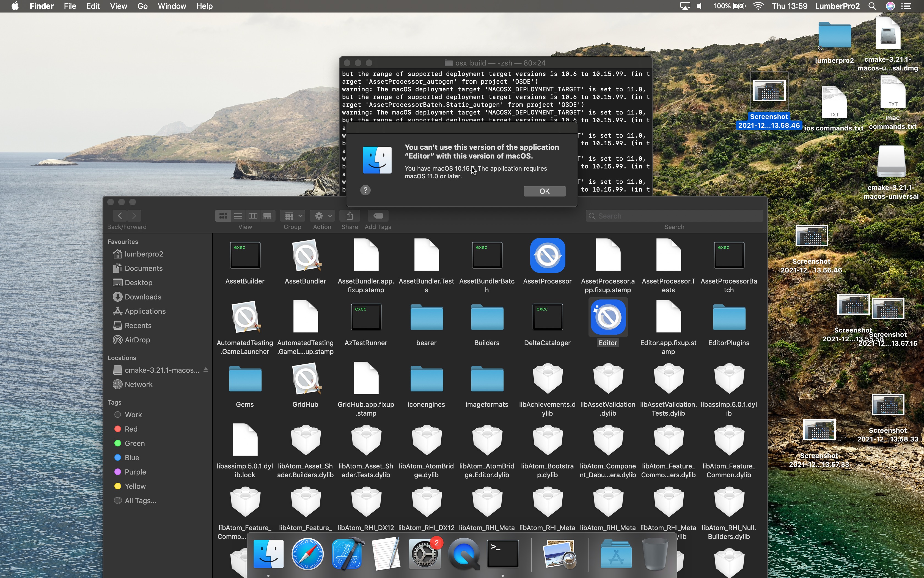The width and height of the screenshot is (924, 578).
Task: Select the GridHub app icon
Action: (x=306, y=378)
